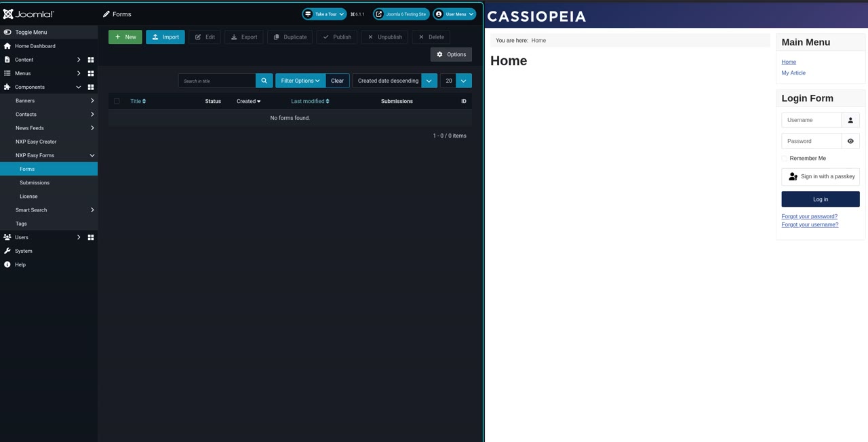Show password with the eye icon
The image size is (868, 442).
850,141
